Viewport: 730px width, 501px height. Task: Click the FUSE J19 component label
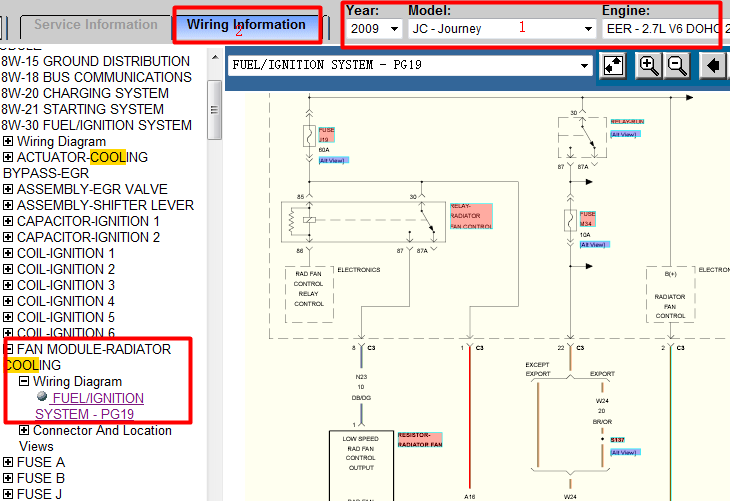pyautogui.click(x=326, y=135)
